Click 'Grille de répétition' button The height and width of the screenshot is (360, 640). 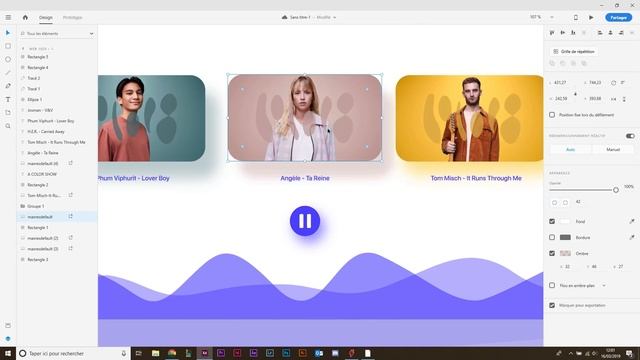(574, 51)
